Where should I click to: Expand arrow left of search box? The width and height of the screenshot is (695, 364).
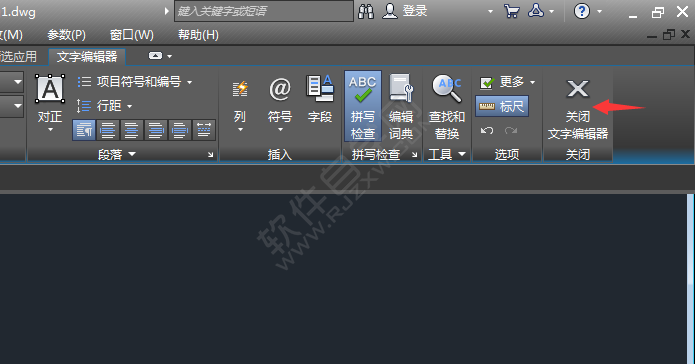pos(167,11)
